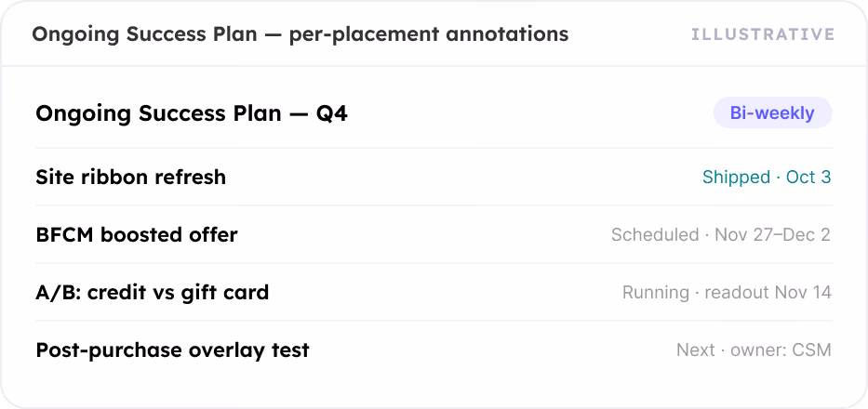This screenshot has width=868, height=409.
Task: Click the Ongoing Success Plan — Q4 heading
Action: (x=192, y=113)
